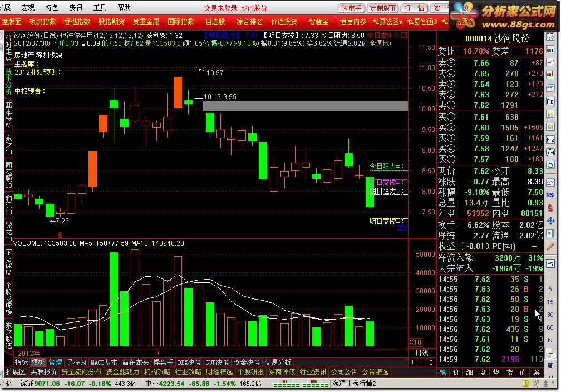Screen dimensions: 561x392
Task: Open the 工具 menu
Action: (100, 8)
